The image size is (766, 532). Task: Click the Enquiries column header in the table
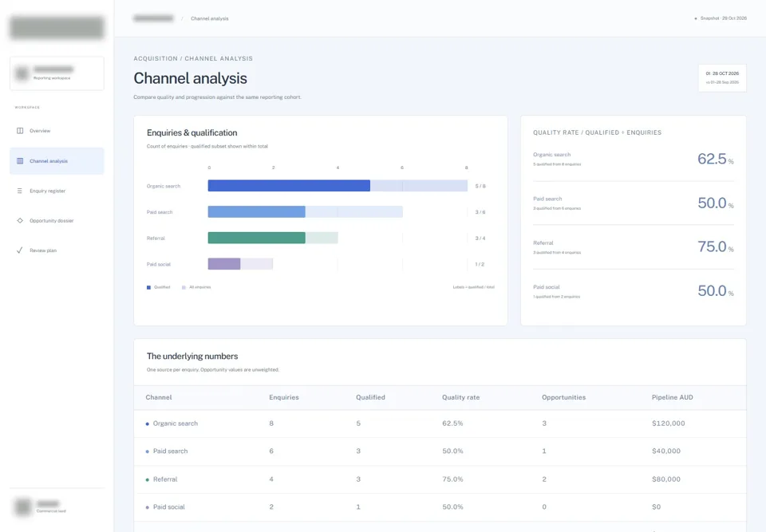pos(284,398)
